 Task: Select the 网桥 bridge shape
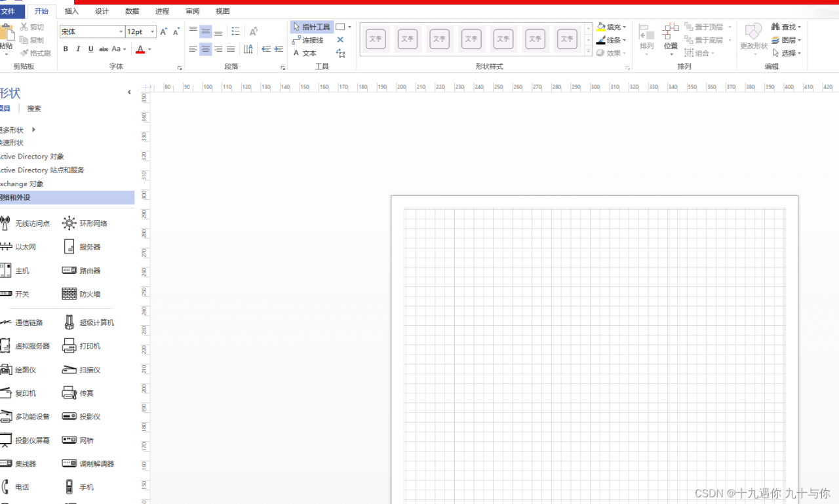coord(79,440)
